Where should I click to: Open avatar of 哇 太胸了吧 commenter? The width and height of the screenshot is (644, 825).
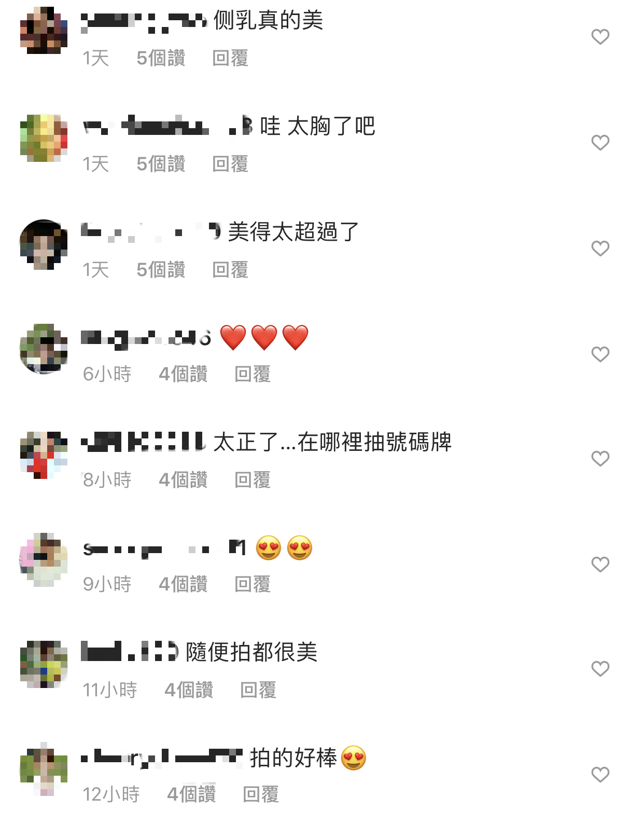pos(44,139)
